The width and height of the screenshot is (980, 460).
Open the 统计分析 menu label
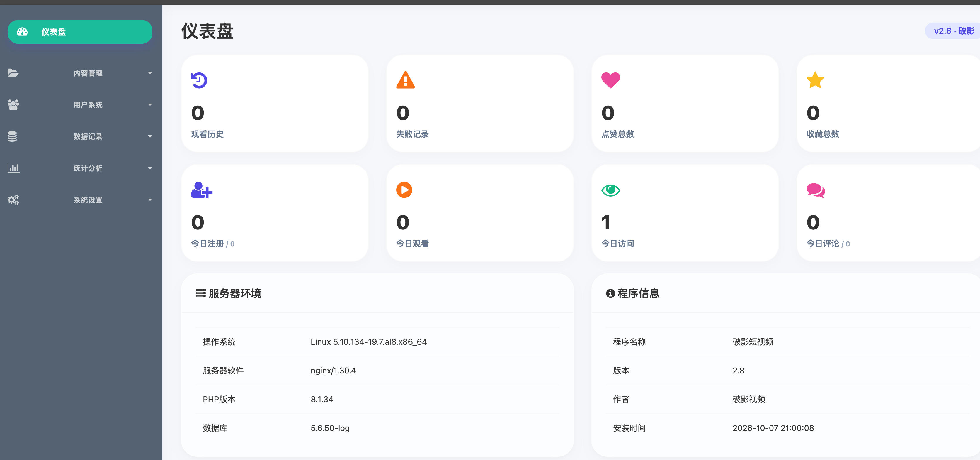pos(88,168)
